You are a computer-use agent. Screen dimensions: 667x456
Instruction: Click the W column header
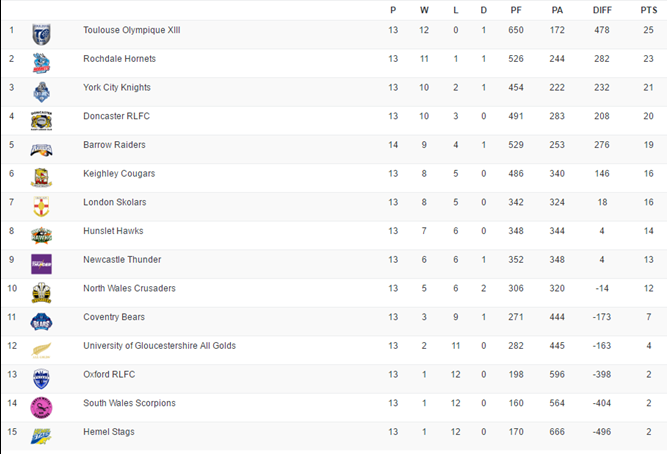click(x=424, y=10)
